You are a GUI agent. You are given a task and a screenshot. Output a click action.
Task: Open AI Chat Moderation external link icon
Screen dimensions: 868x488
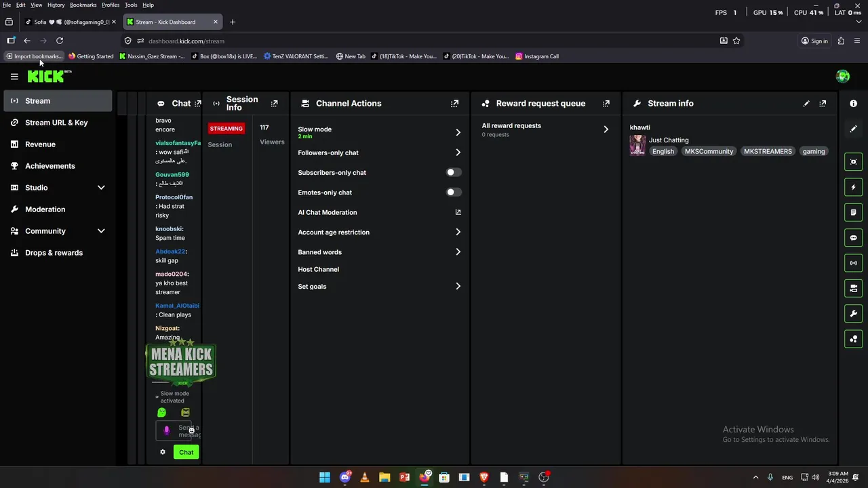(x=458, y=212)
